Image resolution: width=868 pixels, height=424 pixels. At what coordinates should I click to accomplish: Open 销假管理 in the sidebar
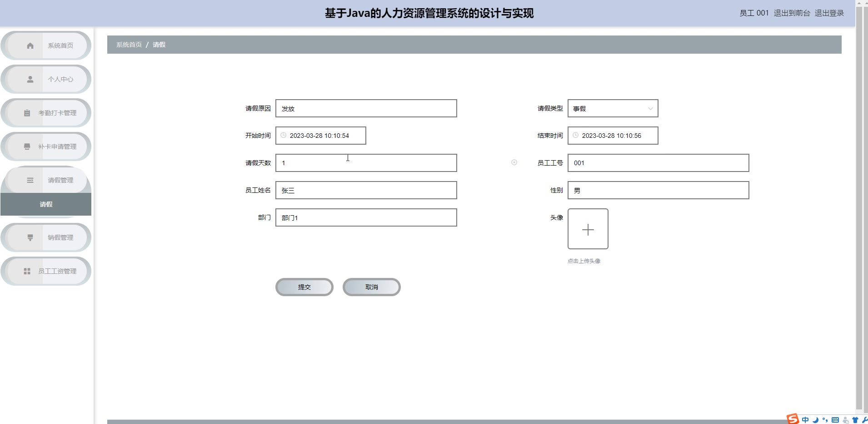46,237
